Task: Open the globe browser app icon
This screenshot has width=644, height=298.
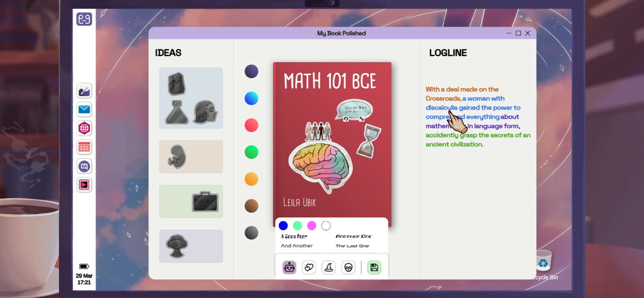Action: (84, 128)
